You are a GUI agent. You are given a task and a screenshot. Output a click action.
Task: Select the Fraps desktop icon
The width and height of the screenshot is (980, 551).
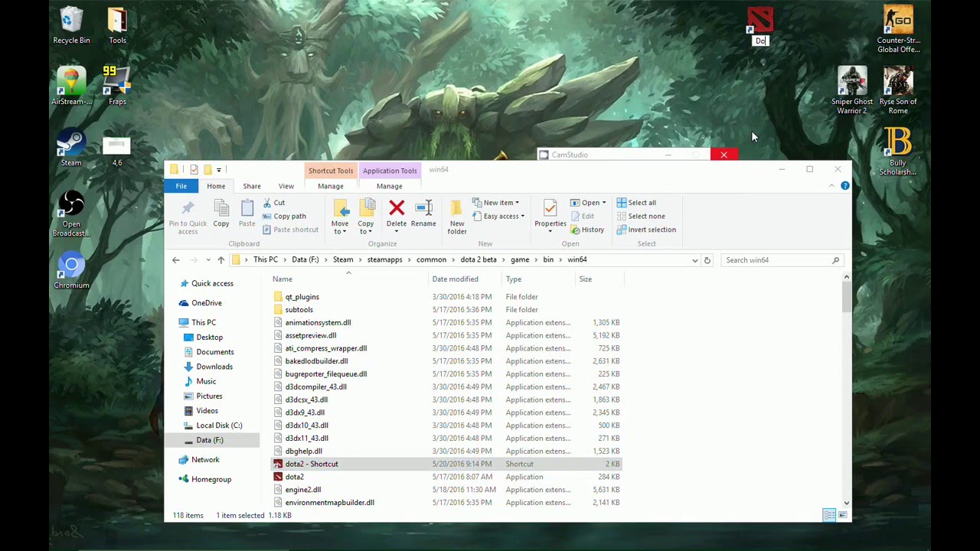tap(117, 86)
